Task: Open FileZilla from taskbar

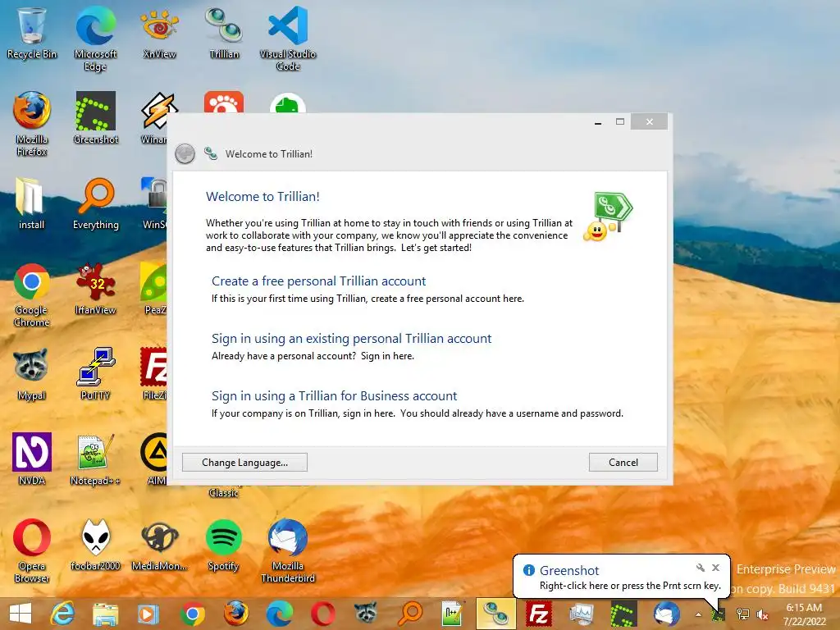Action: coord(539,614)
